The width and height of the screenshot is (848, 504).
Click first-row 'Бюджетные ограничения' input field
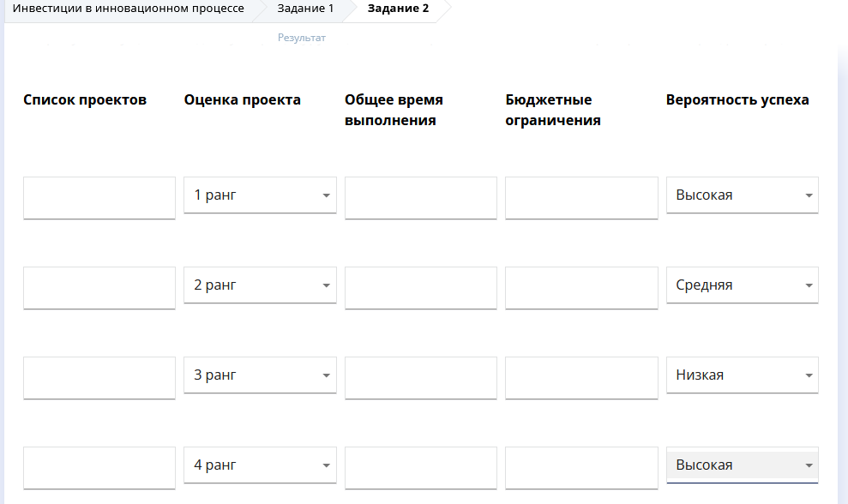click(581, 198)
